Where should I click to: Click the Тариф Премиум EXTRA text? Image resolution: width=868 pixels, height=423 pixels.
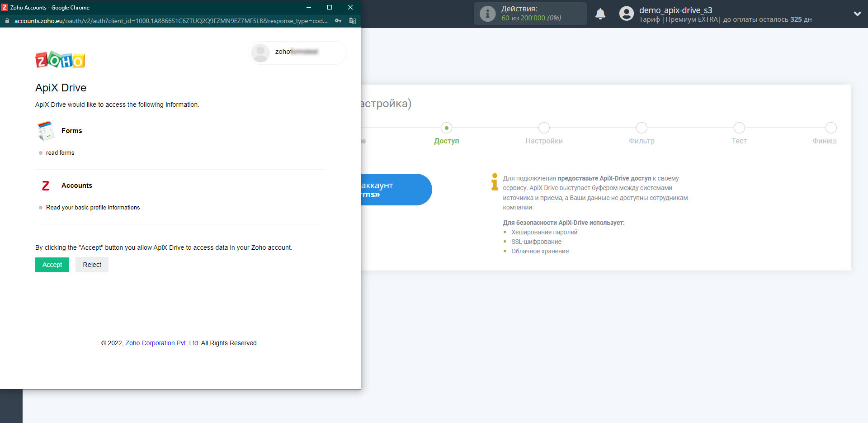(x=679, y=19)
